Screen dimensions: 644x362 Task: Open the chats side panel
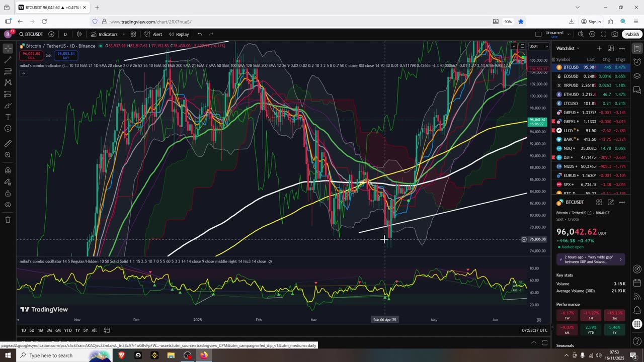(x=637, y=90)
